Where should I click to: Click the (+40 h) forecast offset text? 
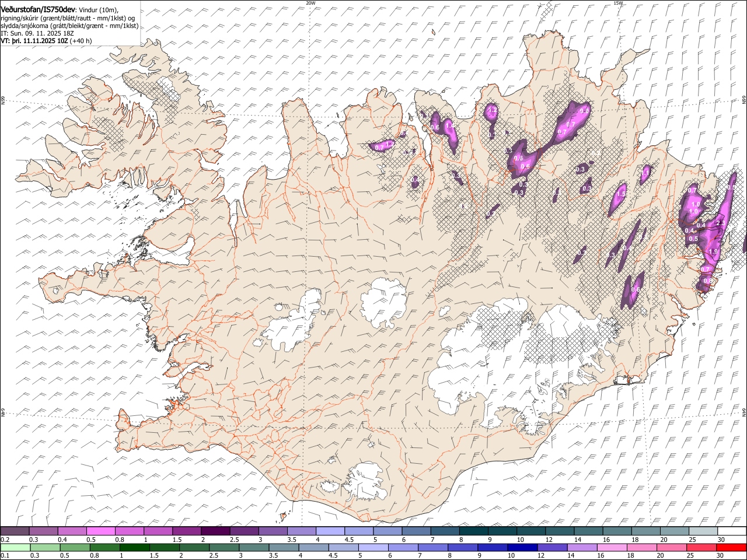(x=81, y=41)
